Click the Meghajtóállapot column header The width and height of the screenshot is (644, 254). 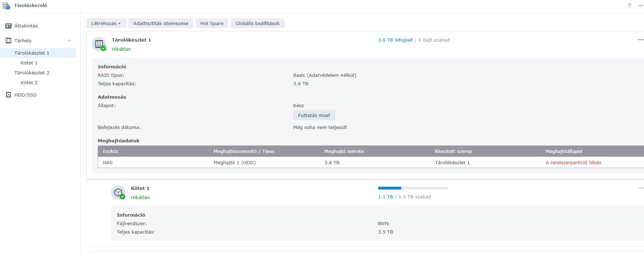click(564, 151)
